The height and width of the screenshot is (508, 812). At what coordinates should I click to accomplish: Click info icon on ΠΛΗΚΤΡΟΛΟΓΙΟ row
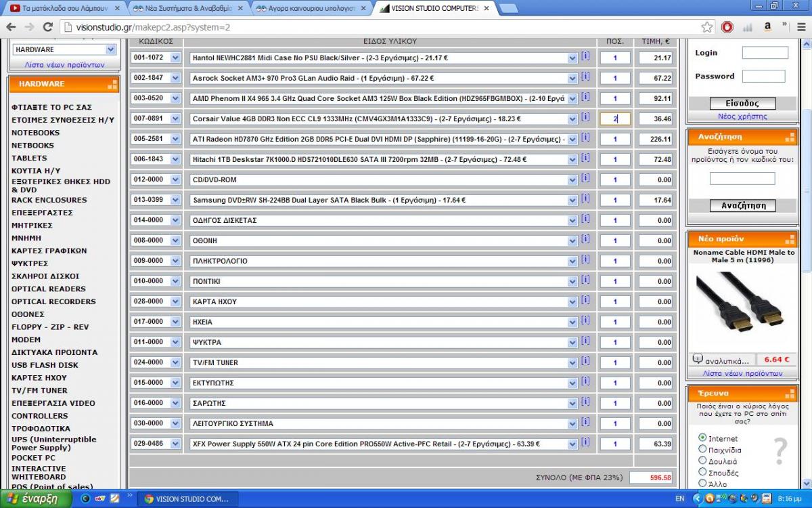point(585,259)
